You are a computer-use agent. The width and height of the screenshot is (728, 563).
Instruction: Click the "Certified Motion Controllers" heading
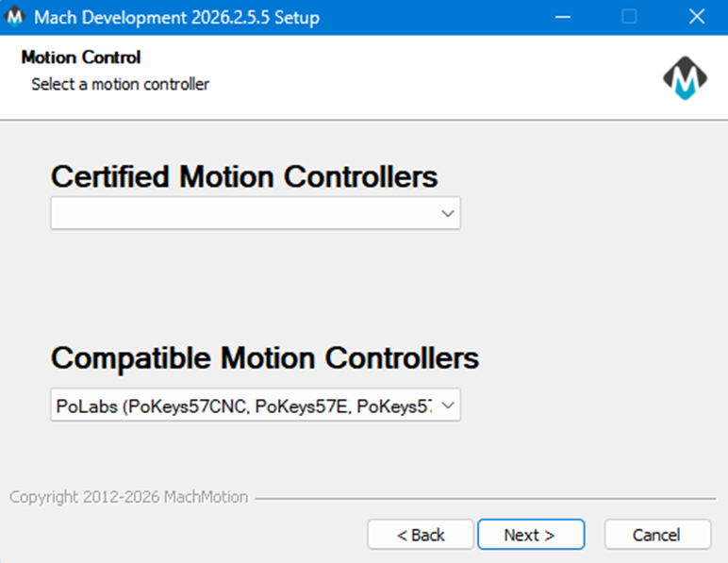244,176
